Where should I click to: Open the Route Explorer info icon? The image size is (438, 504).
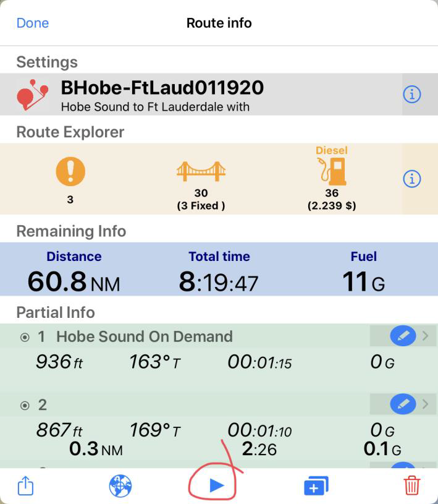coord(411,179)
